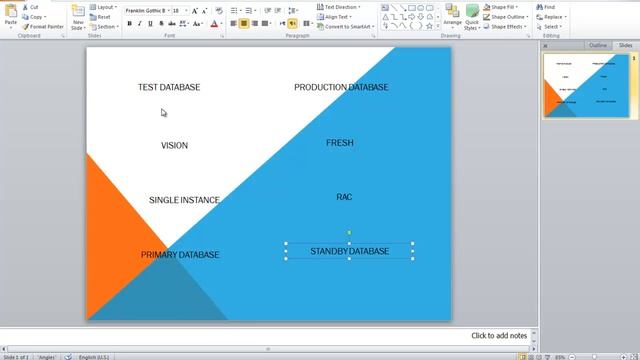Increase the list indent level
Screen dimensions: 640x360
[x=278, y=11]
